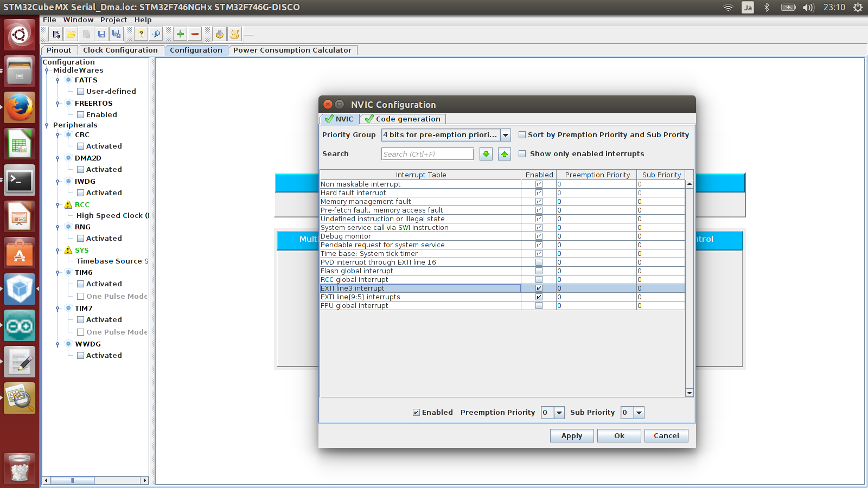Click the green plus toolbar icon
868x488 pixels.
point(180,34)
